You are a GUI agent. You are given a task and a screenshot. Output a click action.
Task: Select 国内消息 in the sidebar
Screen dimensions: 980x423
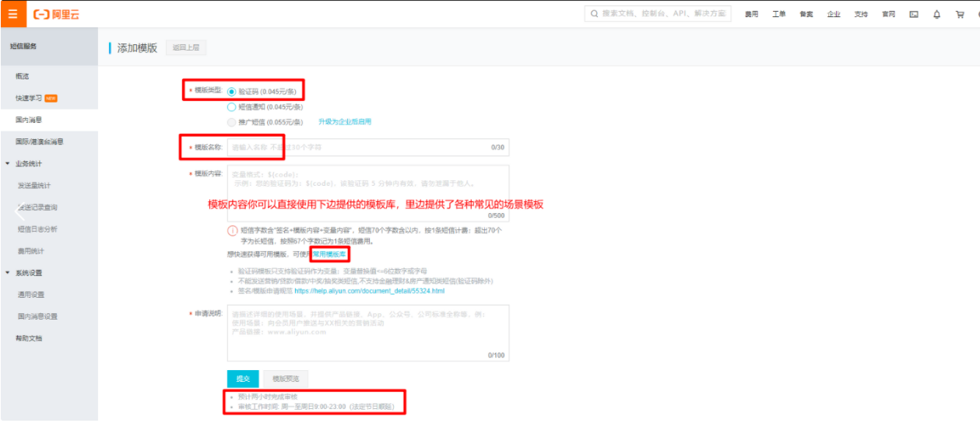(x=29, y=121)
